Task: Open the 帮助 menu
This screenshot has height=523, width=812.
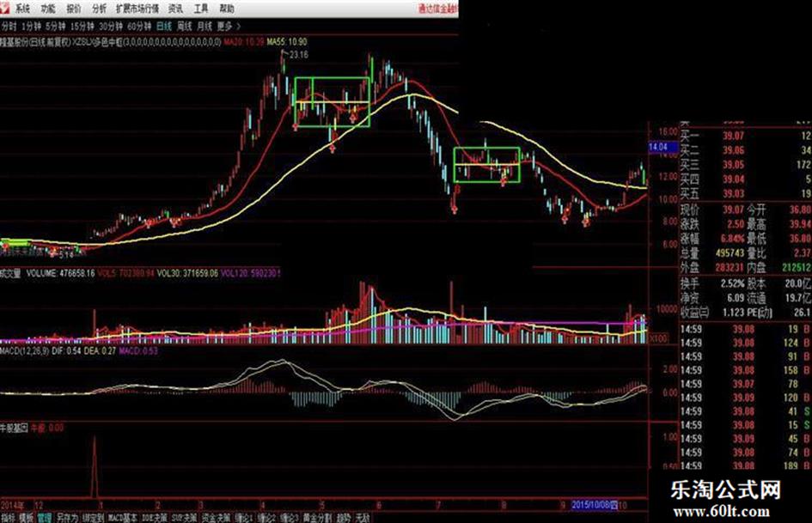Action: click(226, 9)
